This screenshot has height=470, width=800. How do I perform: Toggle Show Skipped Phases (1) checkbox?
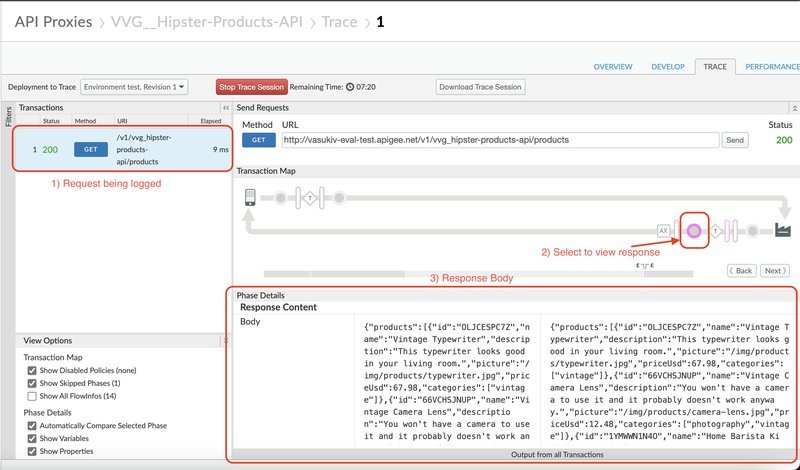[32, 383]
